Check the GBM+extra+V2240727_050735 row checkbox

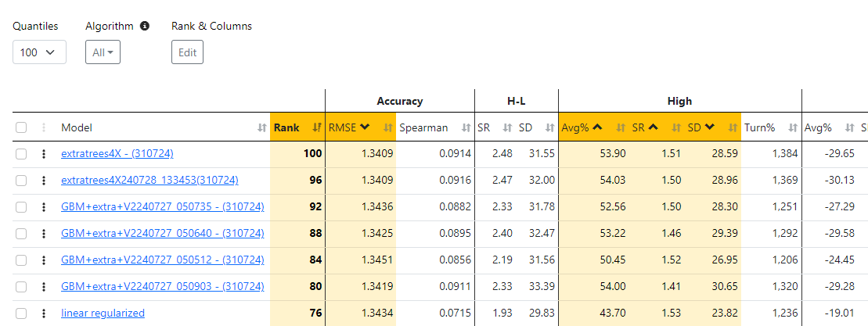click(21, 207)
